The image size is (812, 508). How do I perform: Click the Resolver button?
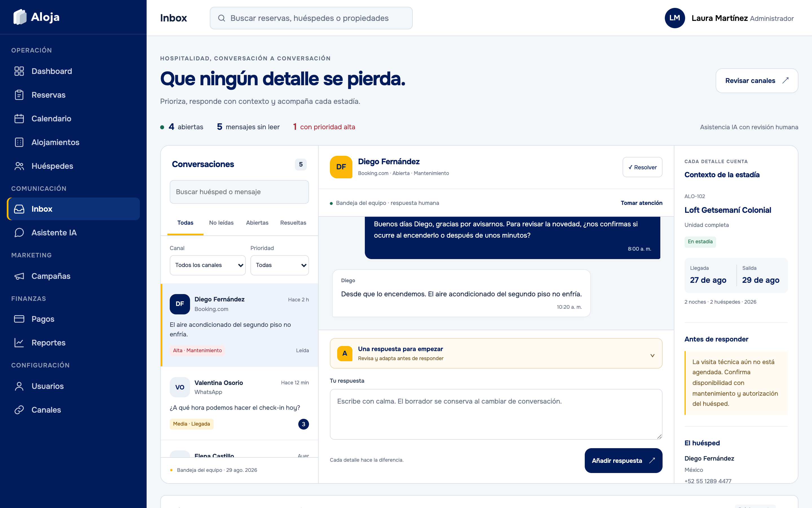point(642,167)
